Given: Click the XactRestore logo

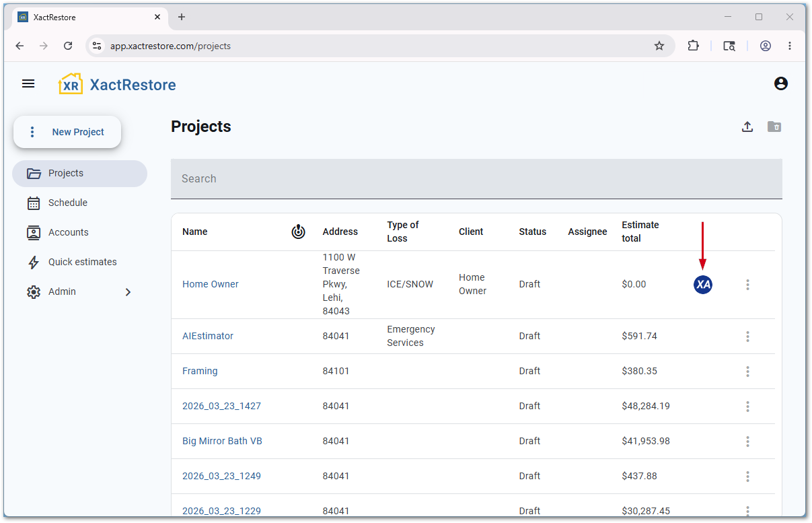Looking at the screenshot, I should (x=118, y=84).
